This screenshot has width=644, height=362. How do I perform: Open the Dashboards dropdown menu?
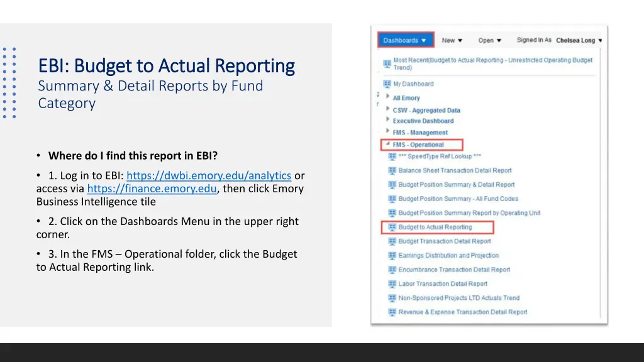[x=406, y=40]
